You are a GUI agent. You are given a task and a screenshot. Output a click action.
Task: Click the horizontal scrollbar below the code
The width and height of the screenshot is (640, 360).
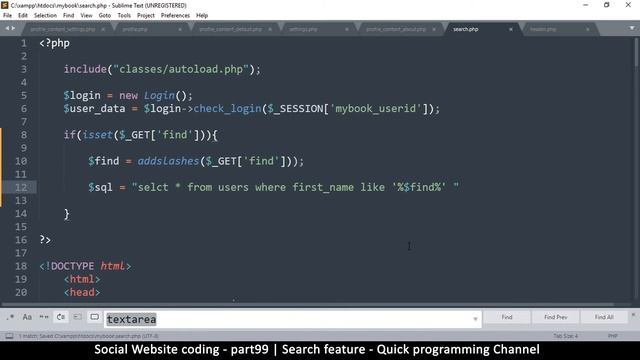click(x=307, y=304)
